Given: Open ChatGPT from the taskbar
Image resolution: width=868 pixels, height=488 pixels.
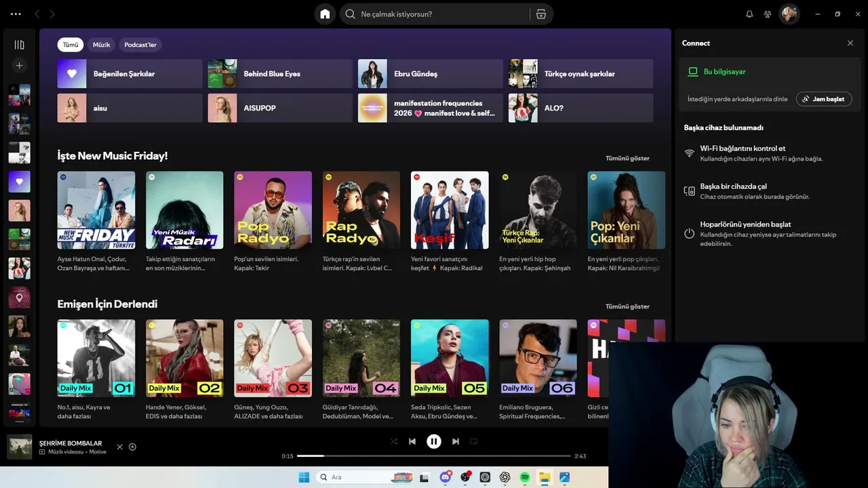Looking at the screenshot, I should click(x=505, y=477).
